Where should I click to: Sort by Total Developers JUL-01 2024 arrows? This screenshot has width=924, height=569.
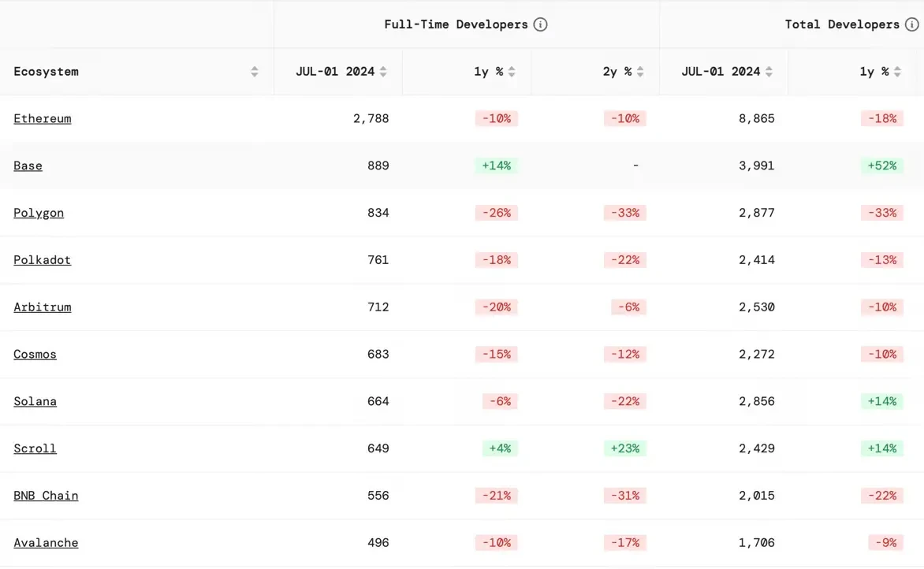769,72
